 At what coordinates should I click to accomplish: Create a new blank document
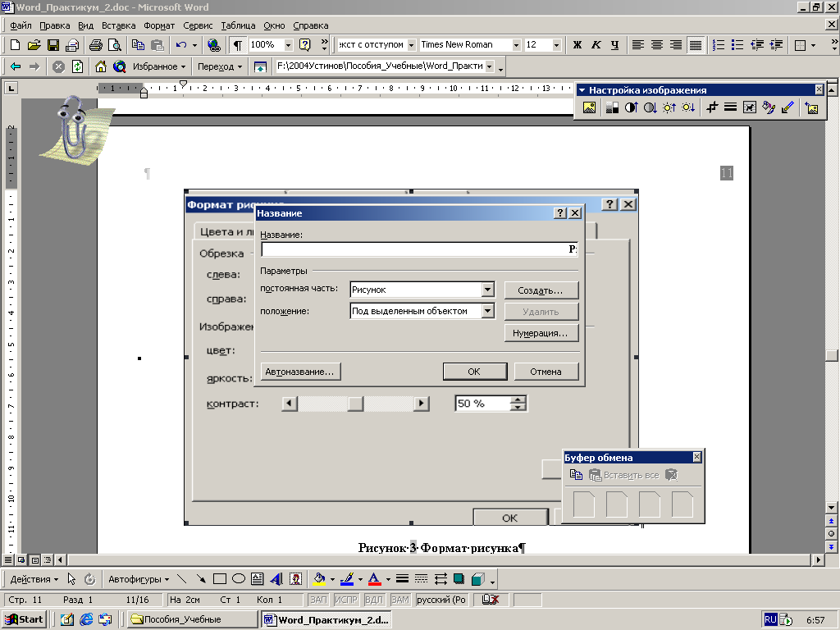click(x=15, y=45)
